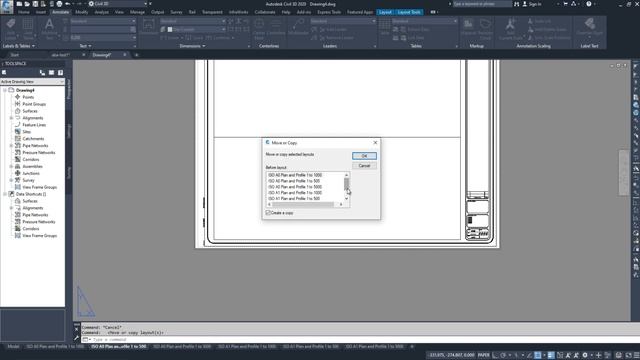The width and height of the screenshot is (640, 360).
Task: Close the Move or Copy dialog
Action: (x=375, y=142)
